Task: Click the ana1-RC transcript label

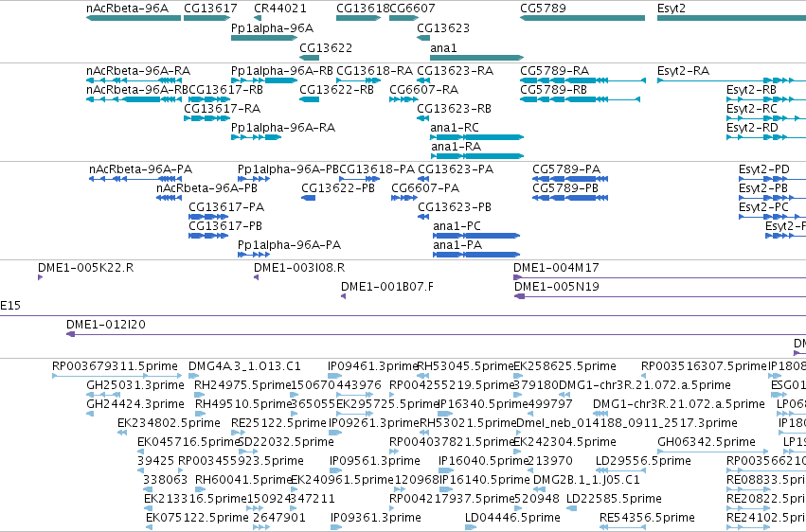Action: (455, 128)
